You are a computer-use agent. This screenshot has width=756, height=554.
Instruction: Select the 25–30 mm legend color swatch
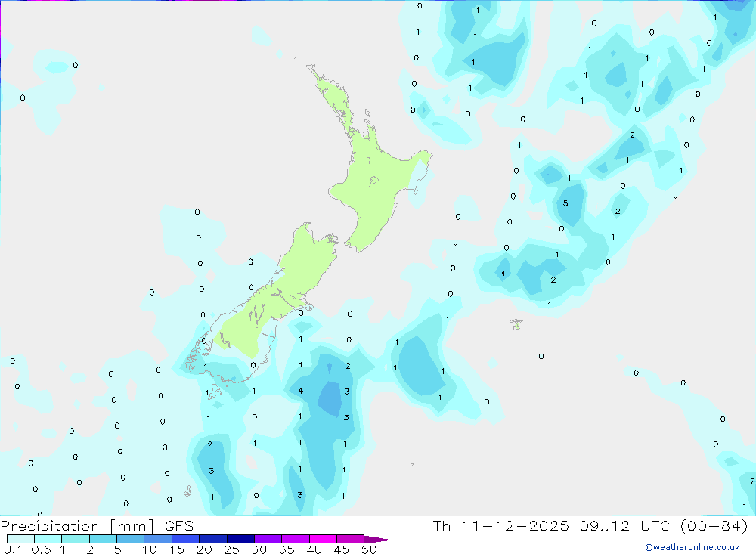(240, 539)
